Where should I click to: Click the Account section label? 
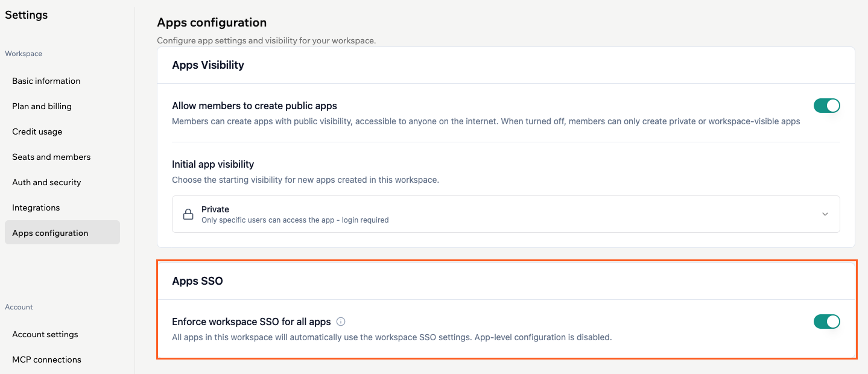pyautogui.click(x=19, y=306)
